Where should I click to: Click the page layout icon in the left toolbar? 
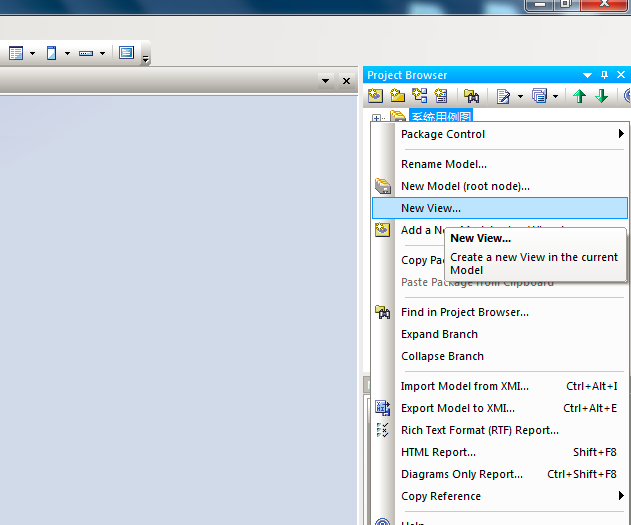tap(51, 53)
